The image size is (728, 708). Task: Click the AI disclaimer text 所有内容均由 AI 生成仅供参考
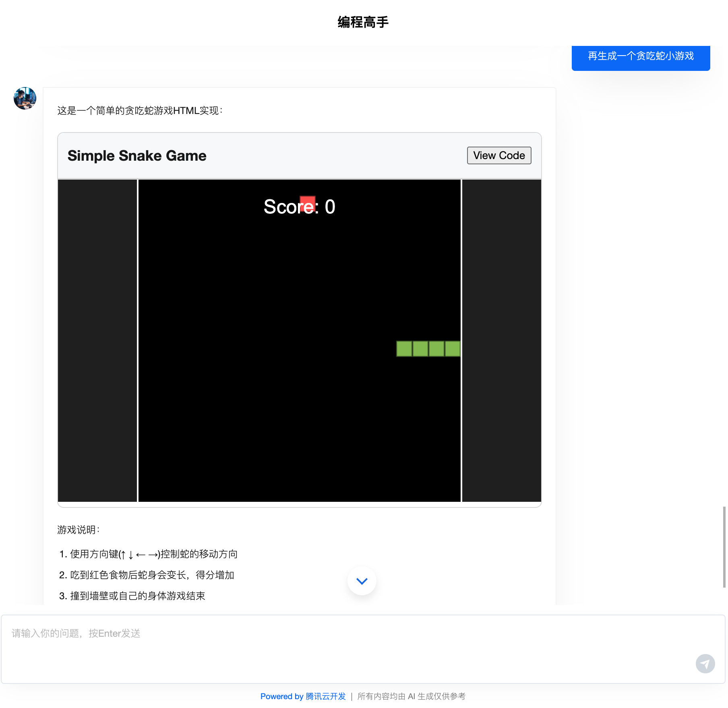(412, 696)
